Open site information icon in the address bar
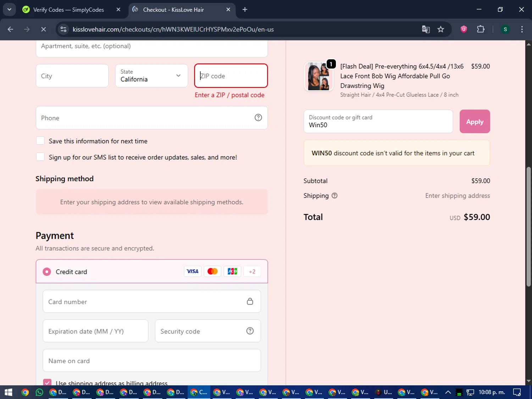 pos(63,29)
